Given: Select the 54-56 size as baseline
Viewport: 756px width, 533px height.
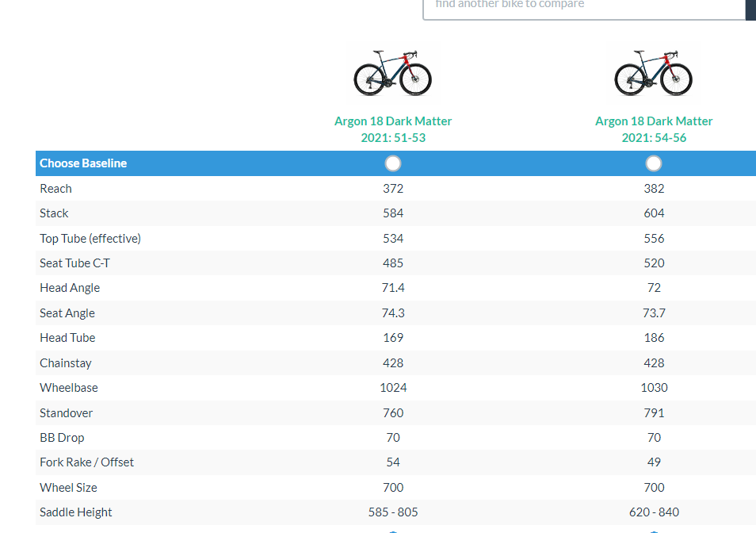Looking at the screenshot, I should (654, 163).
